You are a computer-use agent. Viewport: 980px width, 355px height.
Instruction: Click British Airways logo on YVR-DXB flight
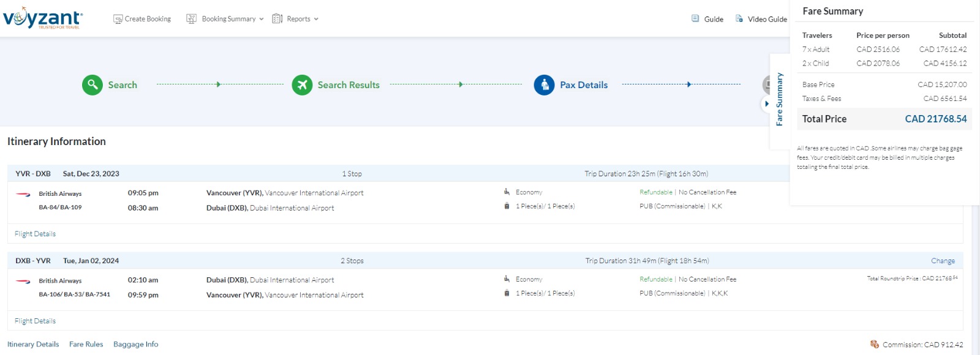tap(23, 194)
